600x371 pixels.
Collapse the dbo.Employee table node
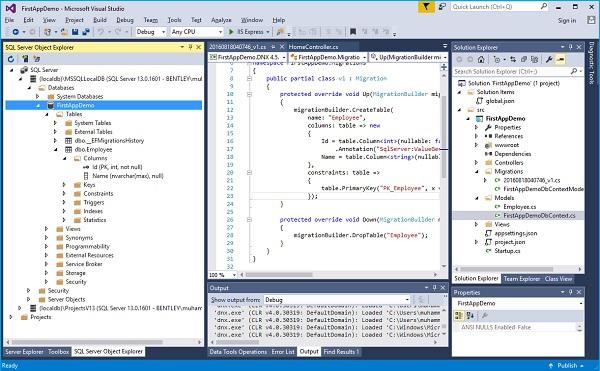point(55,150)
